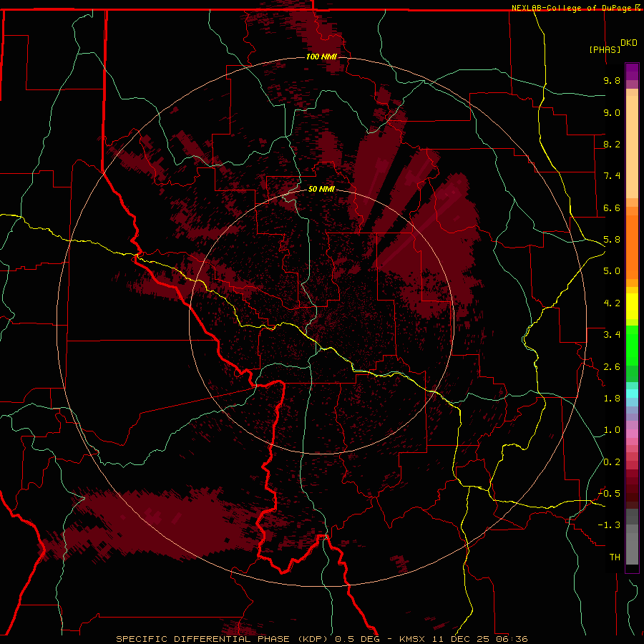The width and height of the screenshot is (644, 644).
Task: Pick the cyan segment of the color bar
Action: click(x=632, y=394)
